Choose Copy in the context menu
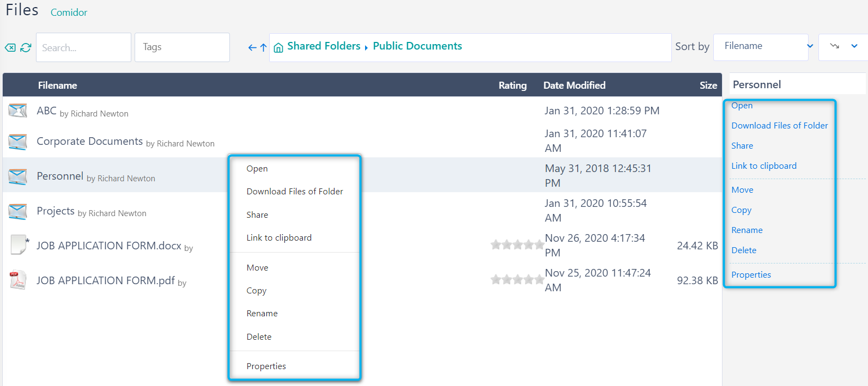The image size is (868, 386). pyautogui.click(x=257, y=291)
